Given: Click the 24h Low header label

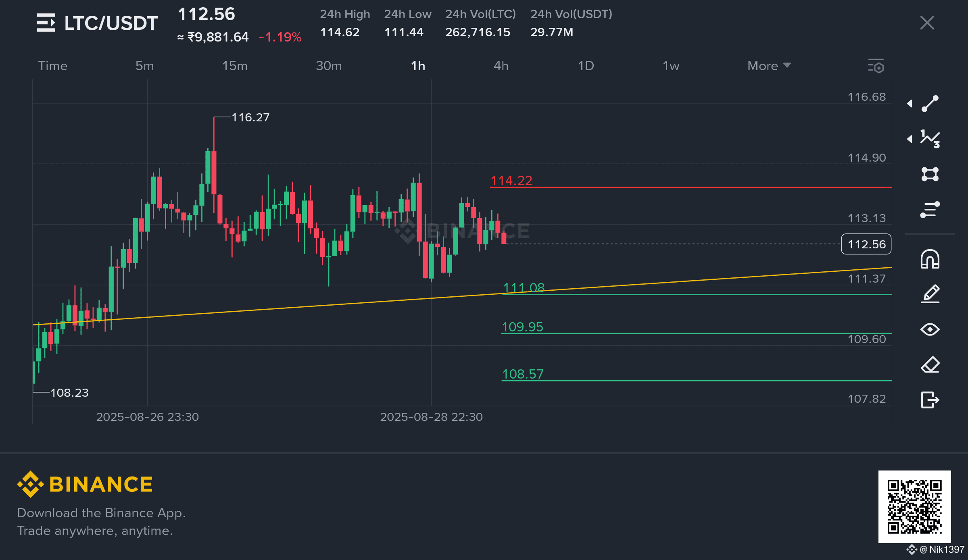Looking at the screenshot, I should click(408, 14).
